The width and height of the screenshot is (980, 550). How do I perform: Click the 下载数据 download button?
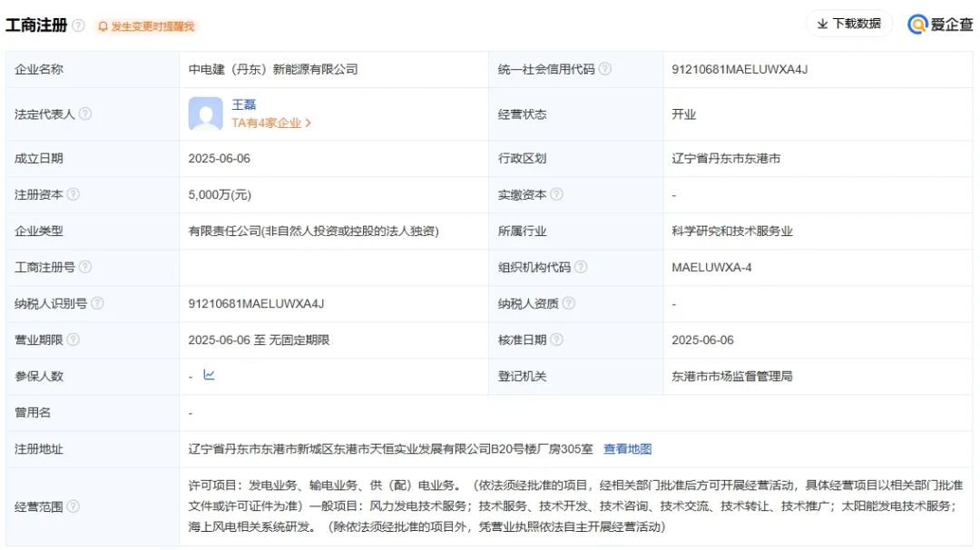pos(848,24)
